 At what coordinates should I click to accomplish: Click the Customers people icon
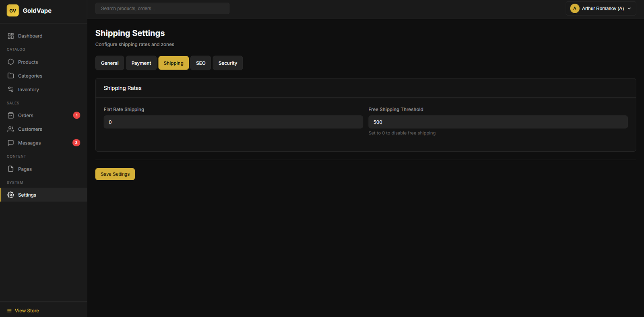[11, 129]
